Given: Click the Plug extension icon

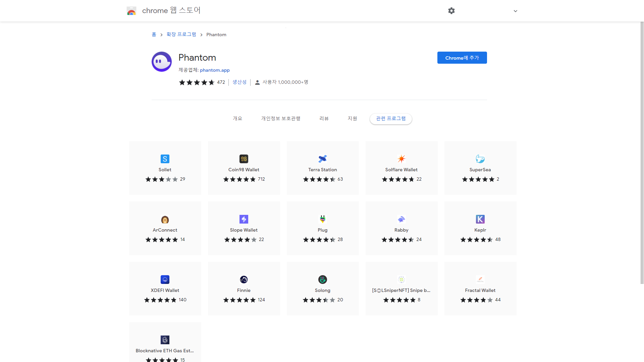Looking at the screenshot, I should click(x=323, y=219).
